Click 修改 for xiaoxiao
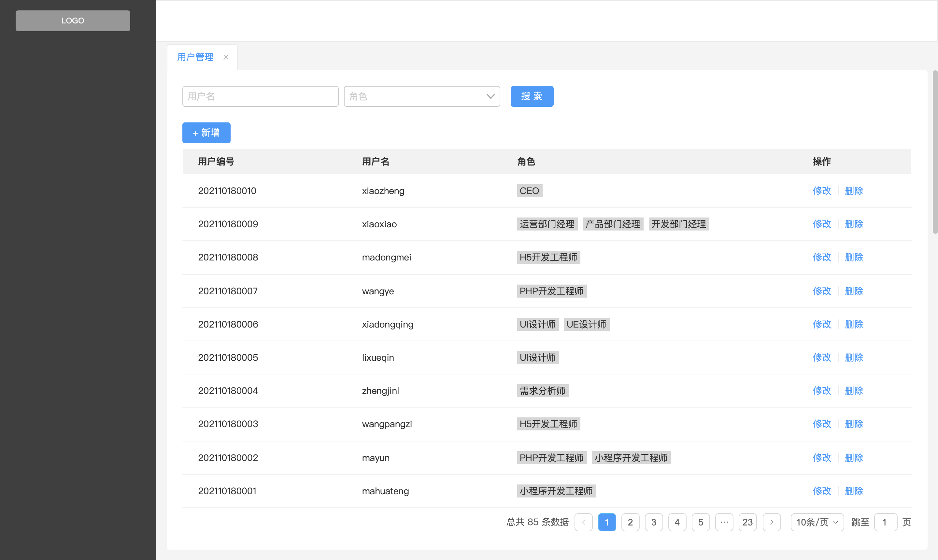Image resolution: width=938 pixels, height=560 pixels. (x=822, y=224)
